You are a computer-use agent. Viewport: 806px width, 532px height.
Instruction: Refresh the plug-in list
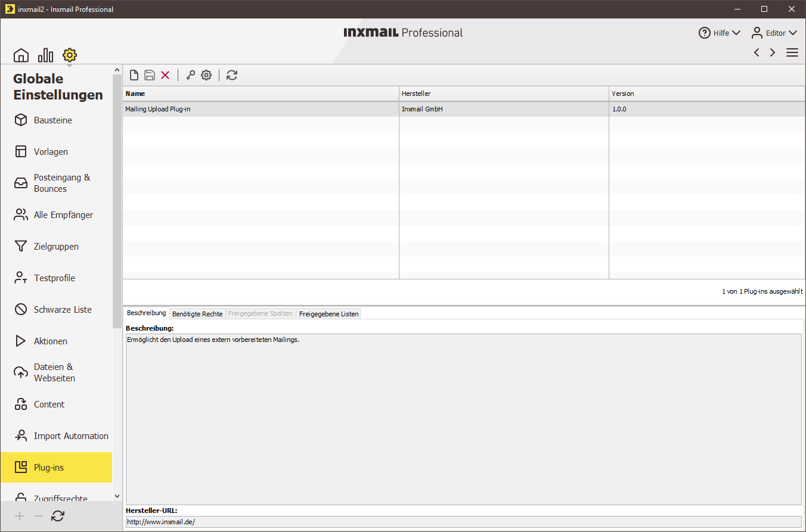point(232,75)
